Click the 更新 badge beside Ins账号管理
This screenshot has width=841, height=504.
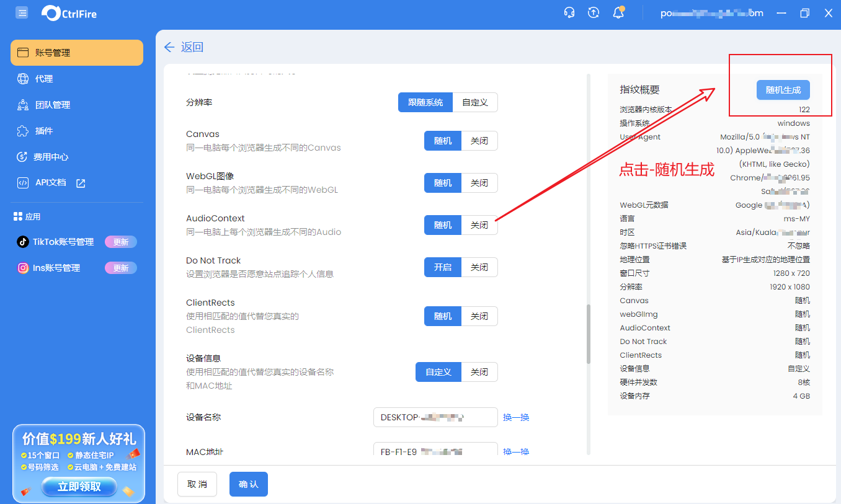121,268
